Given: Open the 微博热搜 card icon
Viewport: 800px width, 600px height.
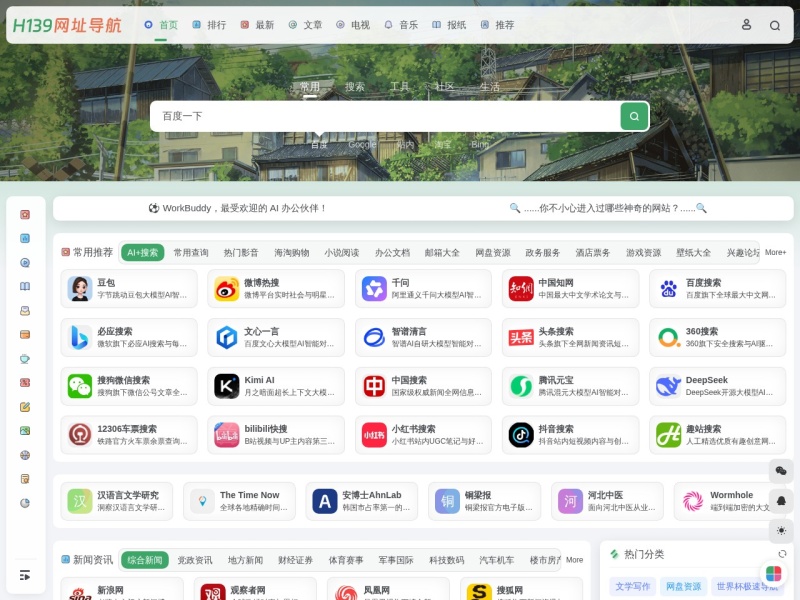Looking at the screenshot, I should [227, 289].
